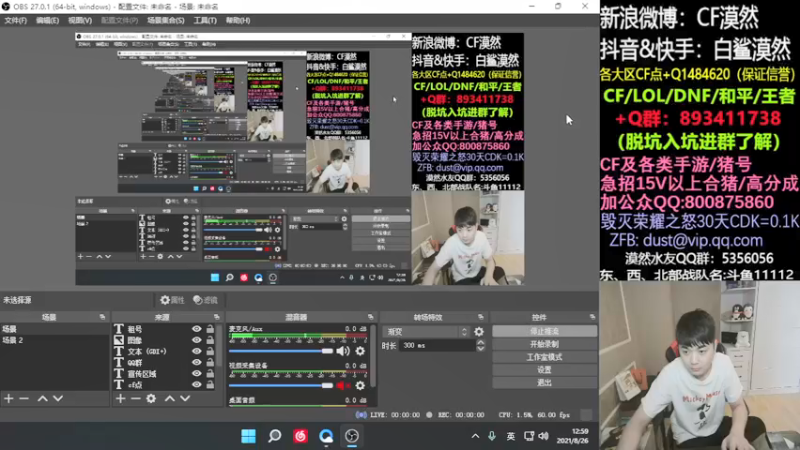800x450 pixels.
Task: Lock the 宣传区域 source
Action: tap(210, 374)
